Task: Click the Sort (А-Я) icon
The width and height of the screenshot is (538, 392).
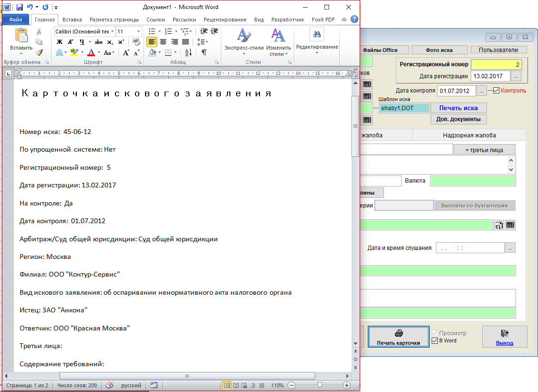Action: [188, 52]
